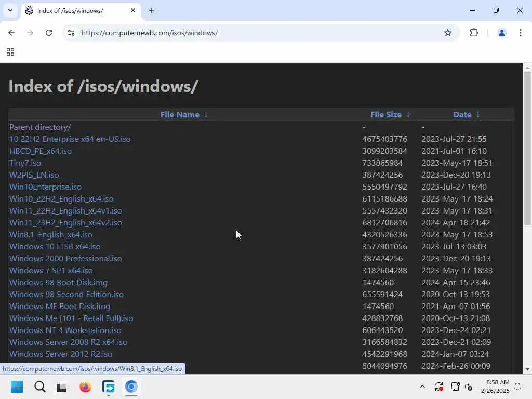Open the Extensions puzzle icon
532x399 pixels.
(474, 33)
